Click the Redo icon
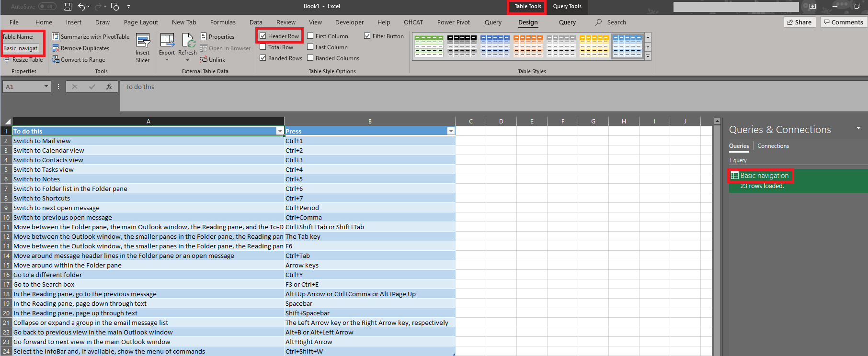Viewport: 868px width, 356px height. pyautogui.click(x=98, y=7)
